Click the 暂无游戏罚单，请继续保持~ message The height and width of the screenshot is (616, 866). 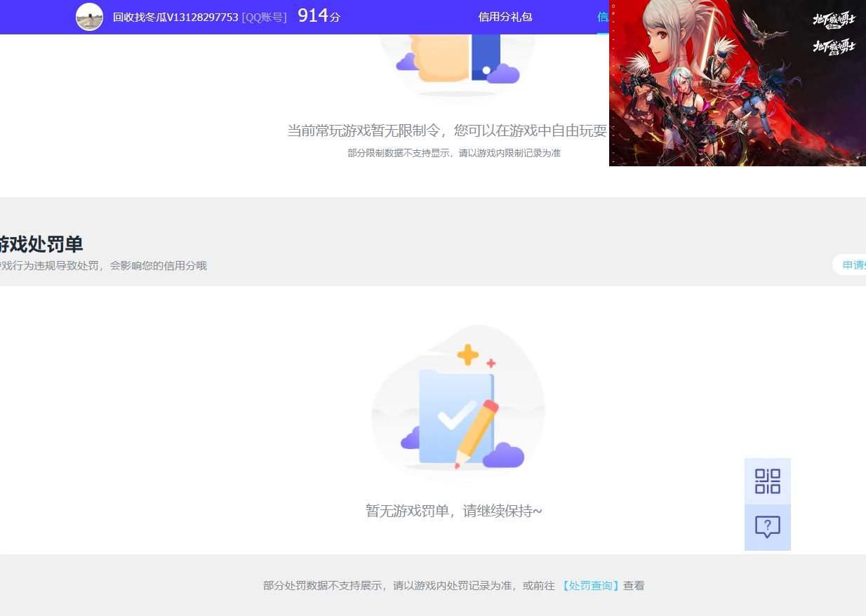click(454, 511)
